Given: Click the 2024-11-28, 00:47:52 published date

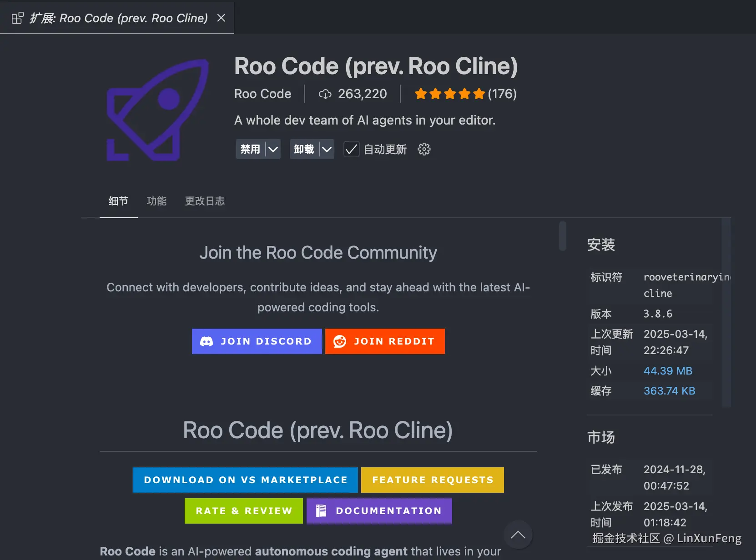Looking at the screenshot, I should (x=675, y=478).
